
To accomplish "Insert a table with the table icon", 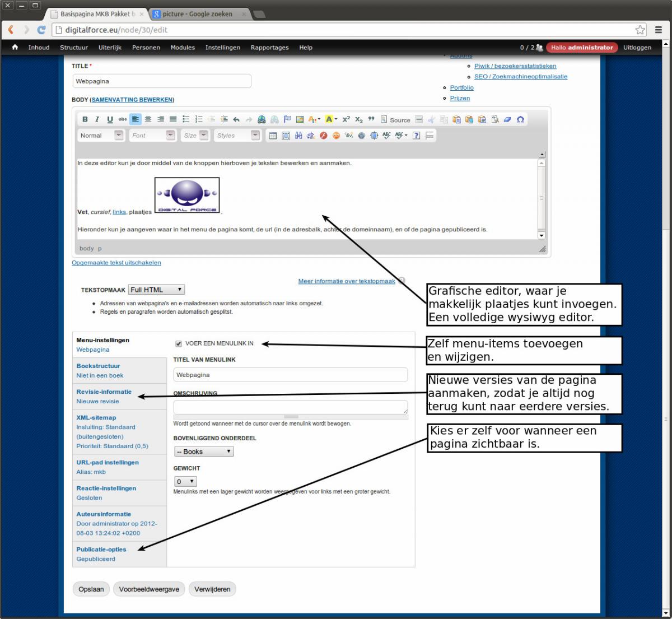I will pos(273,136).
